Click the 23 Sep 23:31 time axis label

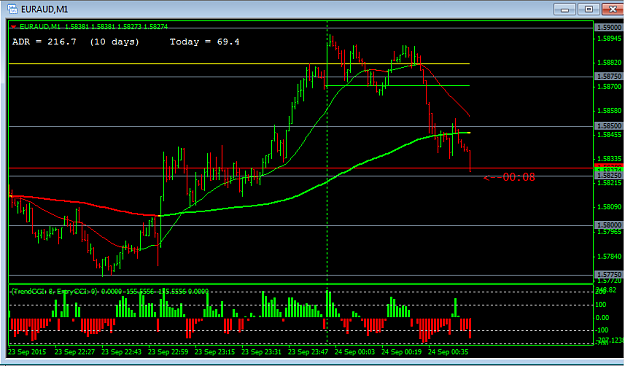(261, 352)
